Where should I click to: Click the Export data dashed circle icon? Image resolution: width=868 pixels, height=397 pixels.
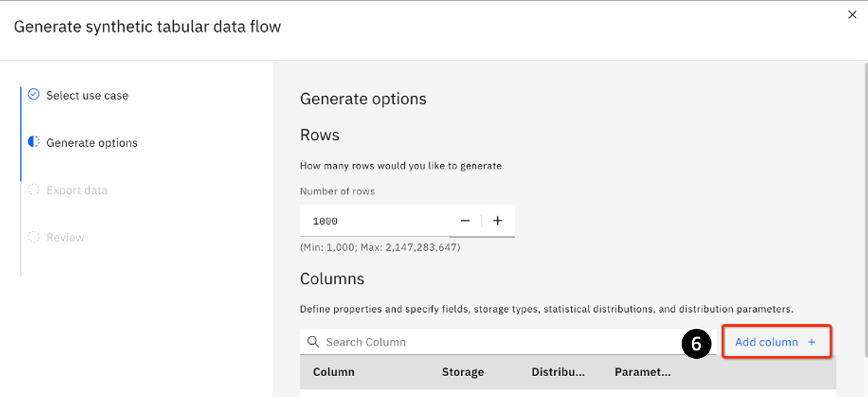pyautogui.click(x=33, y=190)
